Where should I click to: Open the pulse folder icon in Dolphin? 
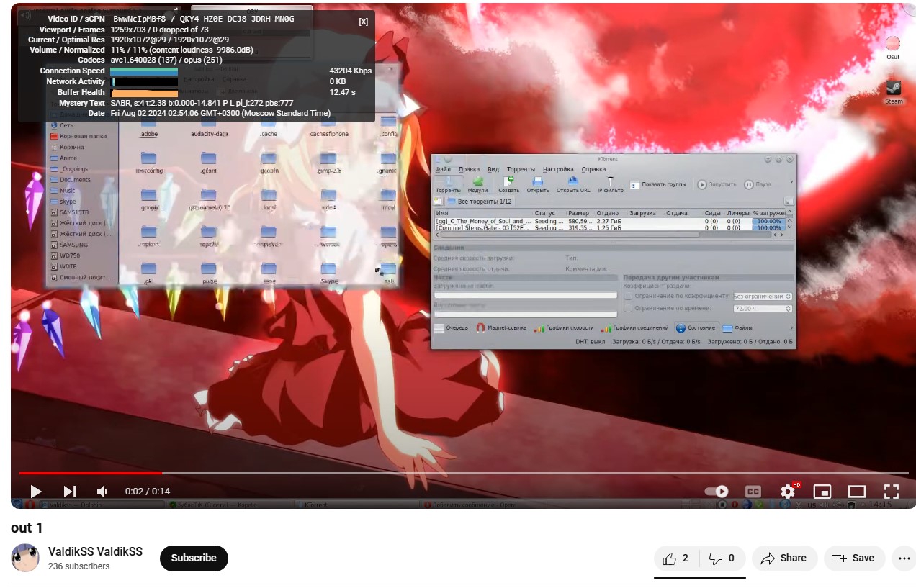pos(210,274)
